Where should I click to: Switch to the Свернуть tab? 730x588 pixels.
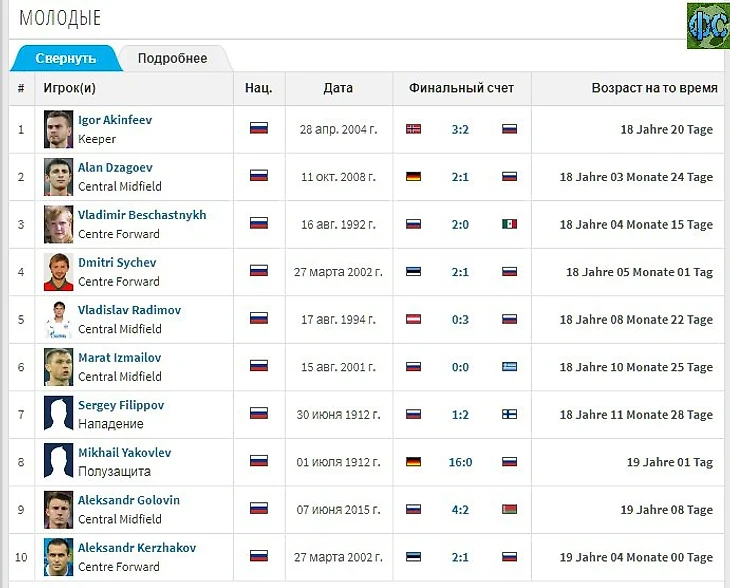tap(65, 58)
